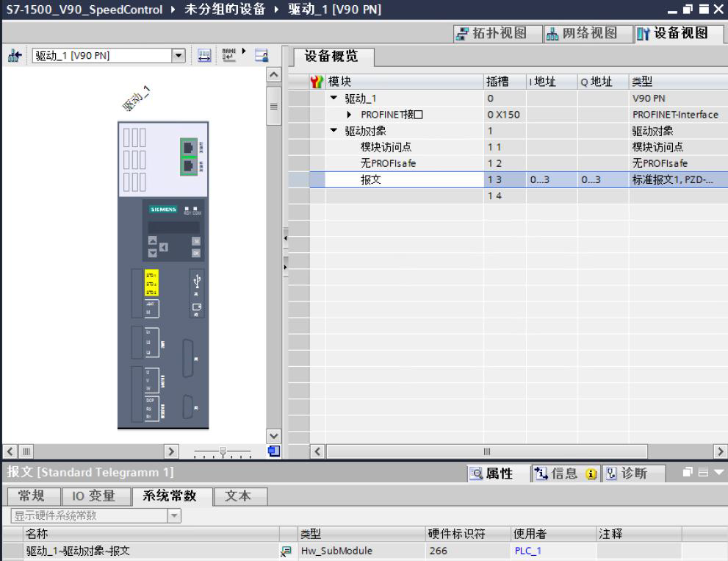This screenshot has height=561, width=728.
Task: Click the inspector split layout icon
Action: [704, 472]
